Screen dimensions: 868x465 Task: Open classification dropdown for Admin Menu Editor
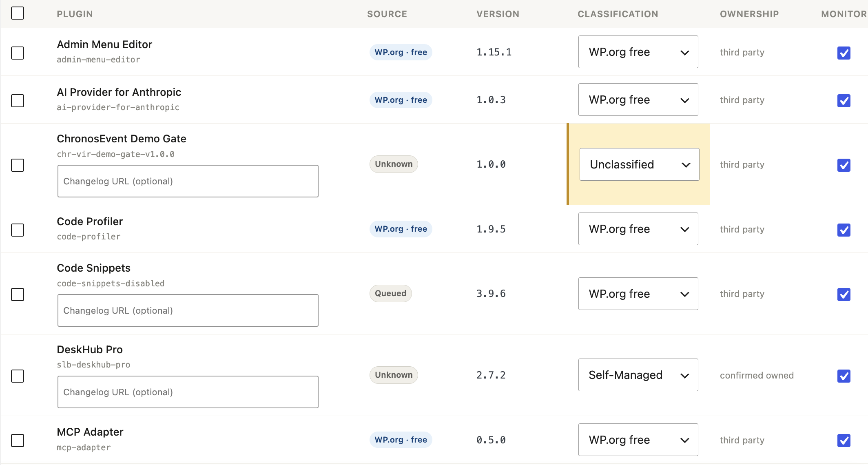tap(638, 52)
